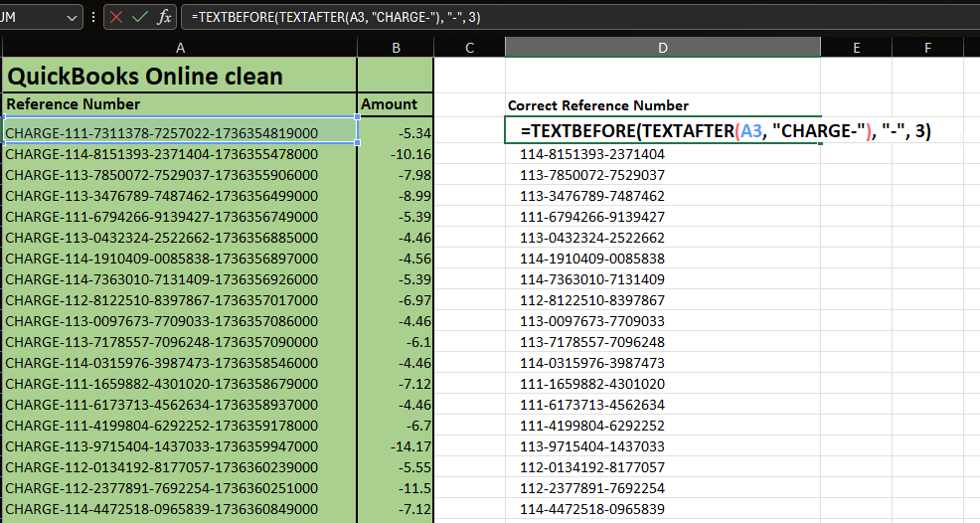The height and width of the screenshot is (523, 980).
Task: Select column C header
Action: click(x=469, y=47)
